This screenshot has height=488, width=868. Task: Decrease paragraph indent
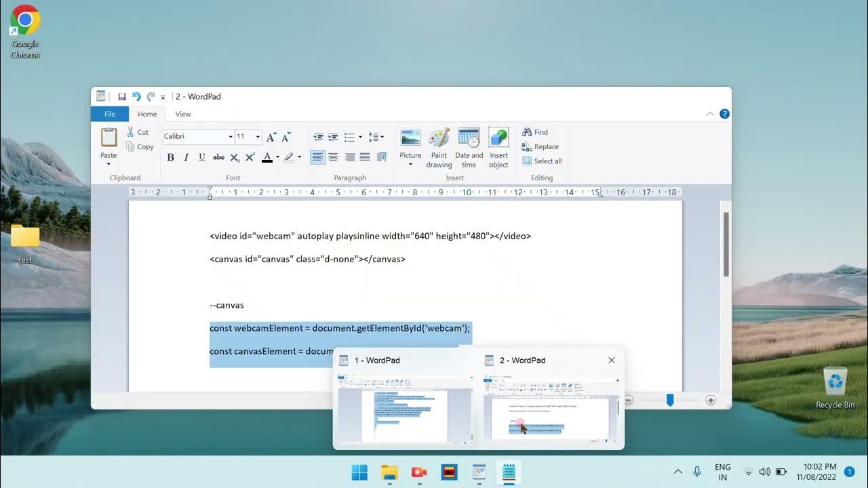[x=318, y=137]
